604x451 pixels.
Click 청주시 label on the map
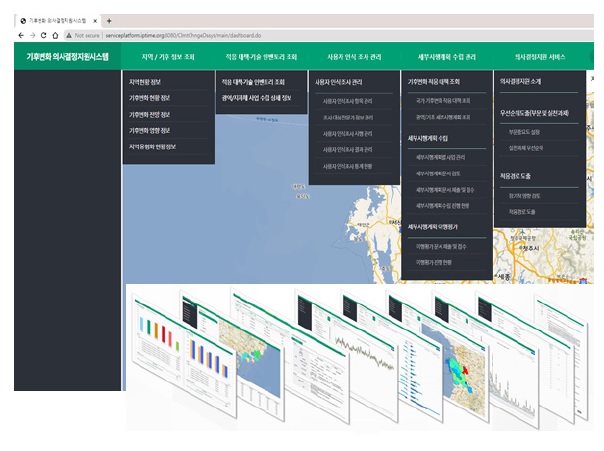[x=530, y=248]
